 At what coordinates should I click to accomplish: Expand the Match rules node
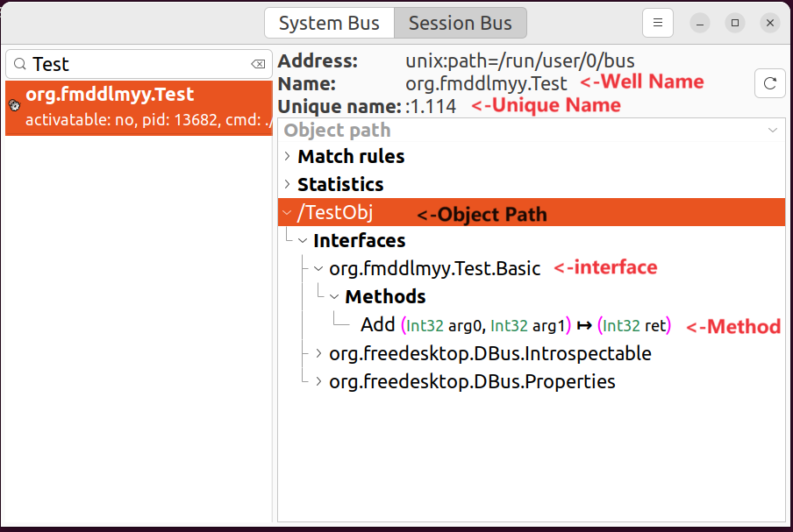pyautogui.click(x=287, y=157)
